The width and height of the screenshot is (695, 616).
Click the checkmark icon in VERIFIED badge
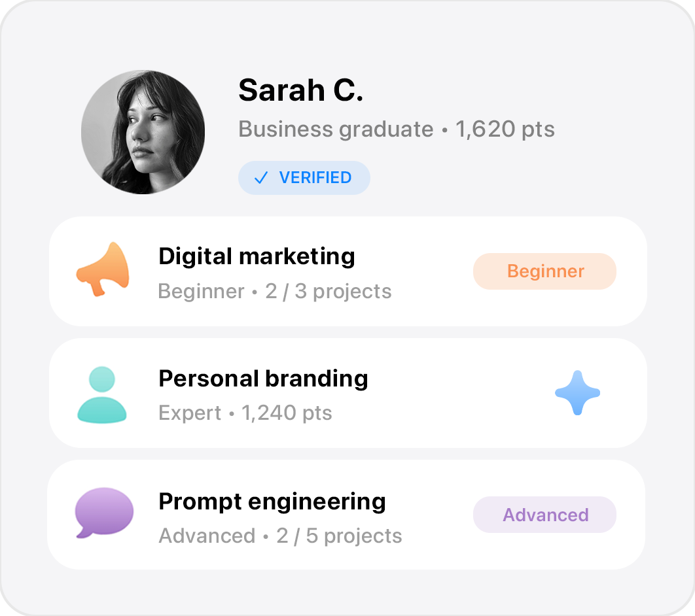tap(260, 178)
